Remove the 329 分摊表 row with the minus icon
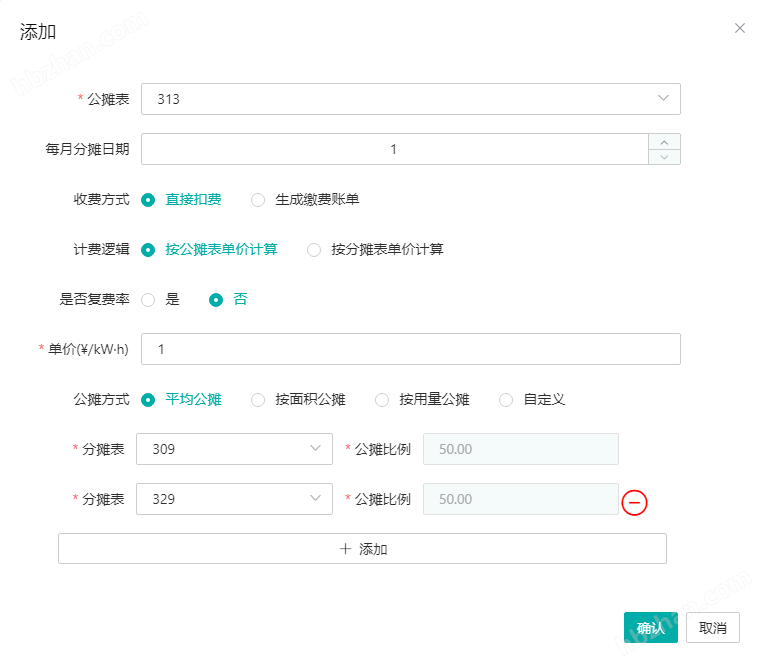Viewport: 765px width, 666px height. pyautogui.click(x=634, y=503)
